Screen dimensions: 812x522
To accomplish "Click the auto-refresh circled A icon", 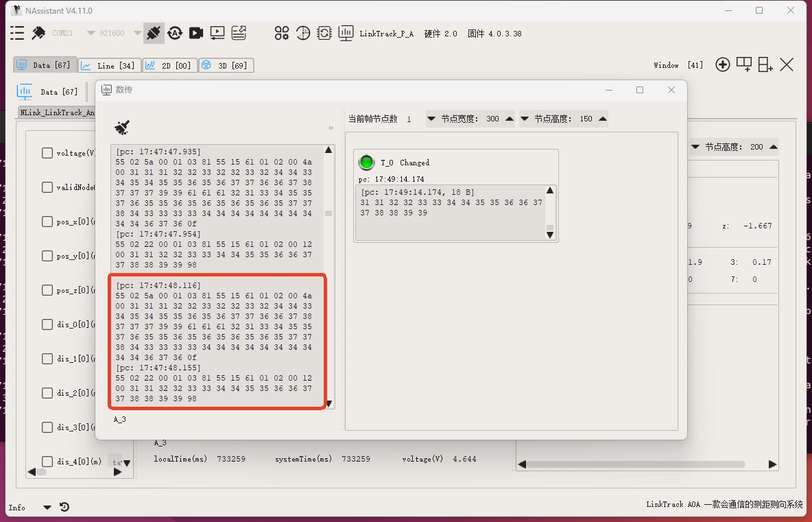I will coord(175,33).
